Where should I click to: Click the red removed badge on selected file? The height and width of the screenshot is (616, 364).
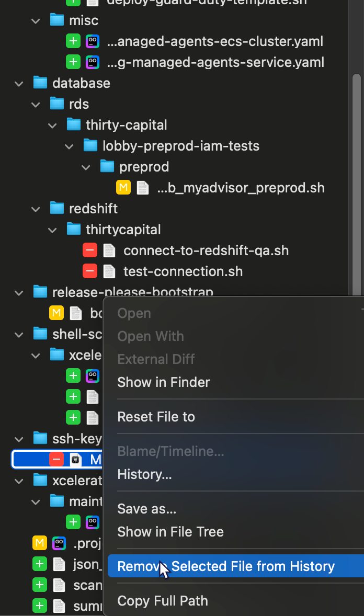56,460
